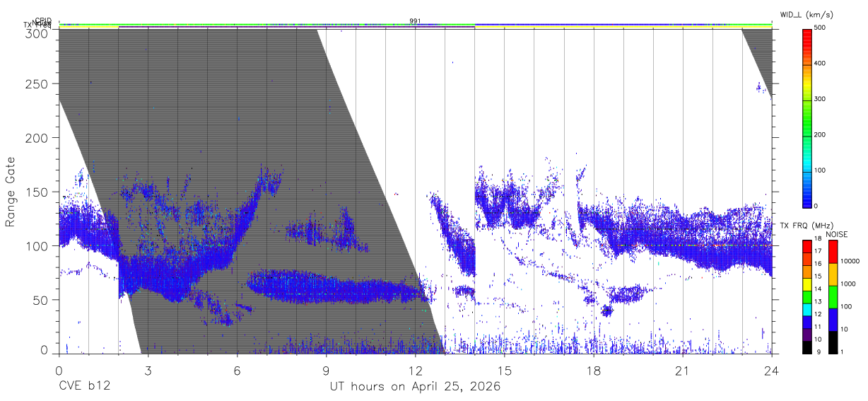
Task: Click the '1000' label on NOISE legend
Action: tap(849, 284)
